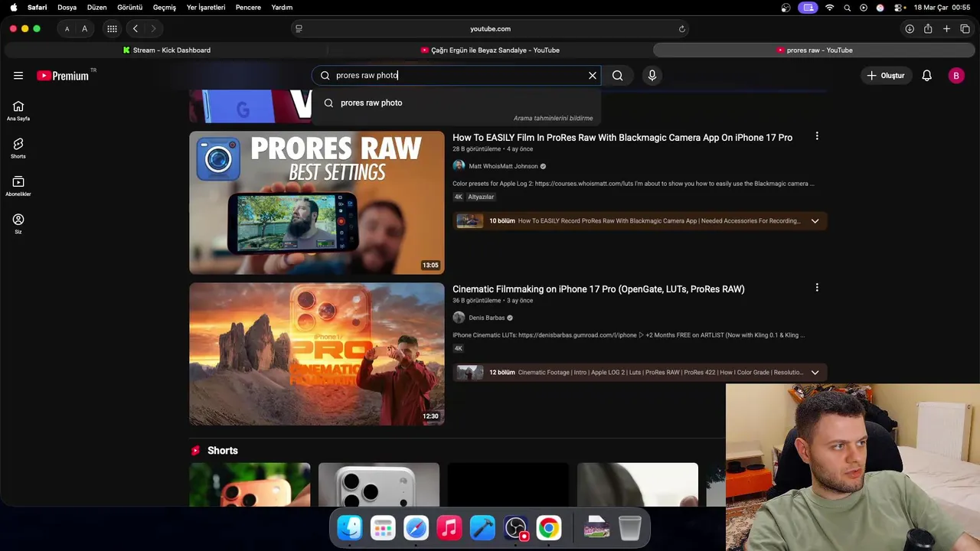Open the notifications bell
This screenshot has width=980, height=551.
(x=926, y=76)
